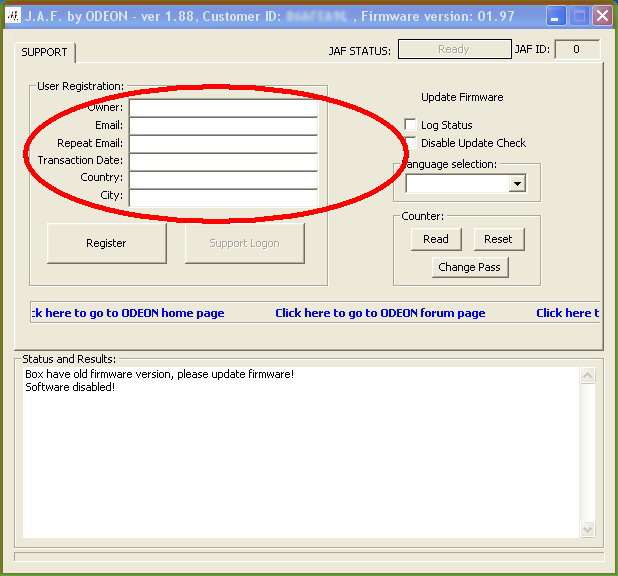Open the ODEON forum page link

[380, 313]
